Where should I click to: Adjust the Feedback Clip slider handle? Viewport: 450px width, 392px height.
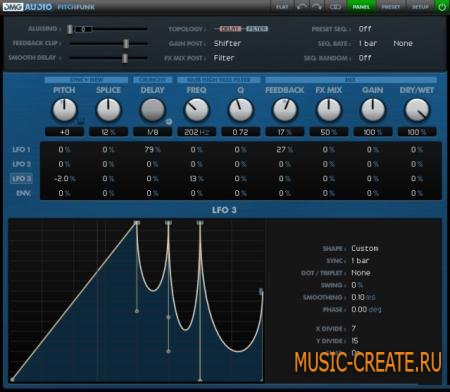pos(126,43)
